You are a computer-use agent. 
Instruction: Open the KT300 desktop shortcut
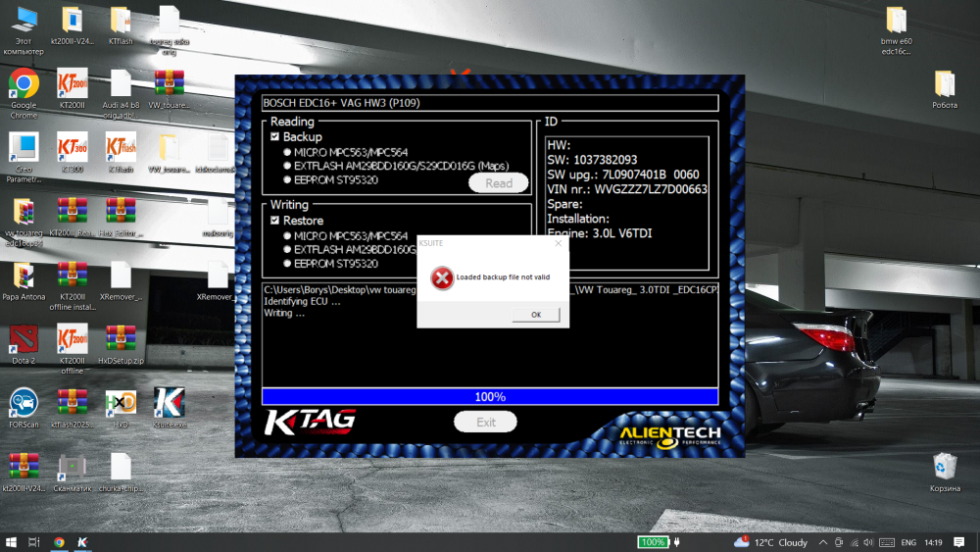click(x=72, y=153)
